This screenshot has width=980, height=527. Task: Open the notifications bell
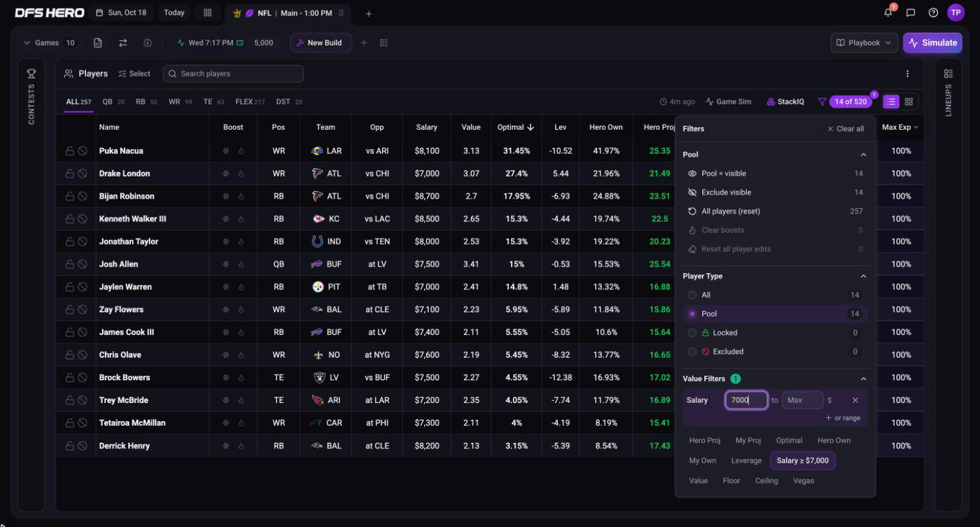(888, 12)
